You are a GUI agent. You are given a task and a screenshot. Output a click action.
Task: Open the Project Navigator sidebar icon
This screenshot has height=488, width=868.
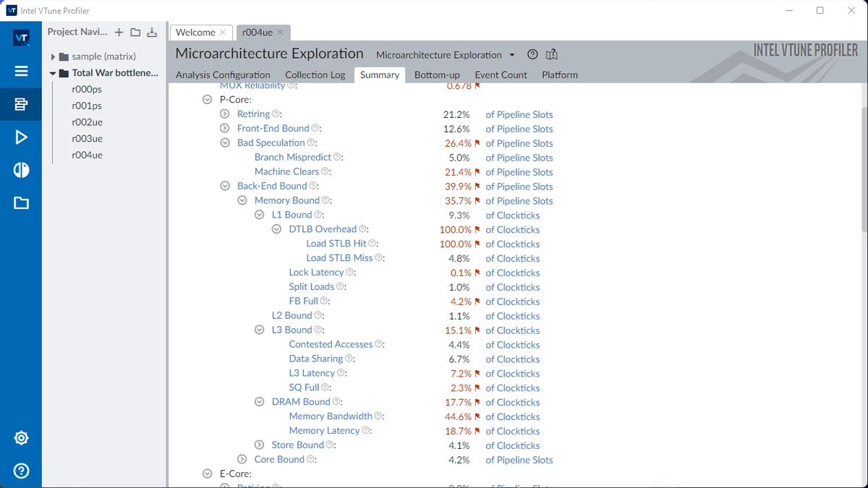tap(21, 104)
